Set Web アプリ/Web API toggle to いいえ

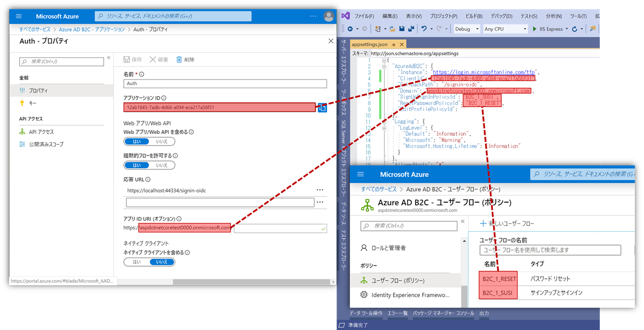(x=162, y=141)
